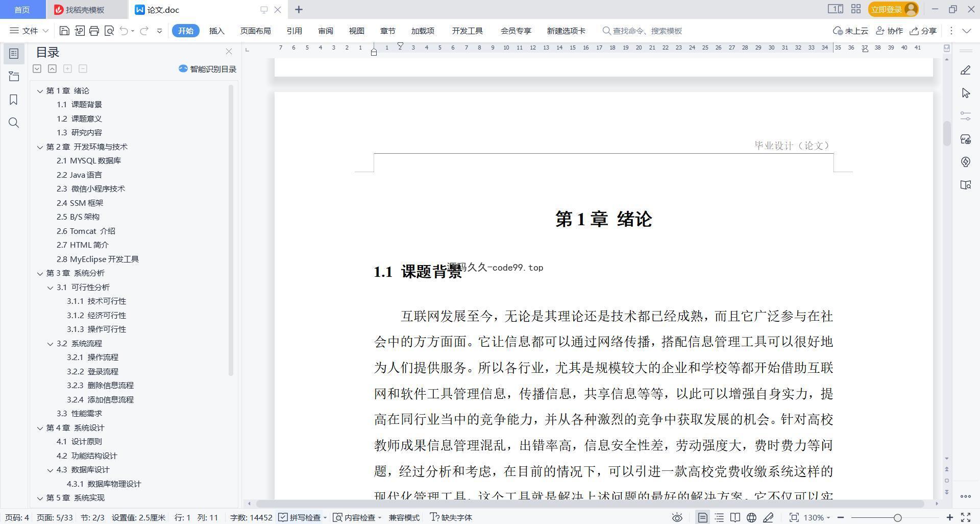Click the 分享 share button
Screen dimensions: 980x524
point(923,31)
